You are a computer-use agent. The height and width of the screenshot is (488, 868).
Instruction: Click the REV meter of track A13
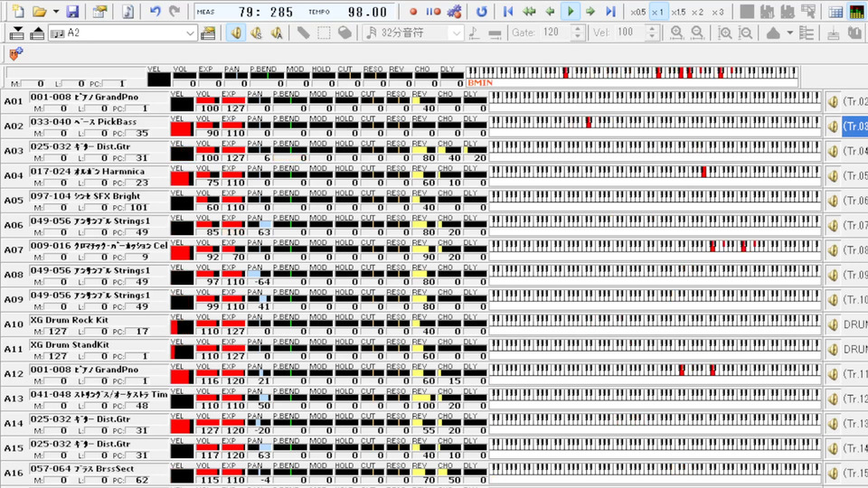[x=423, y=398]
